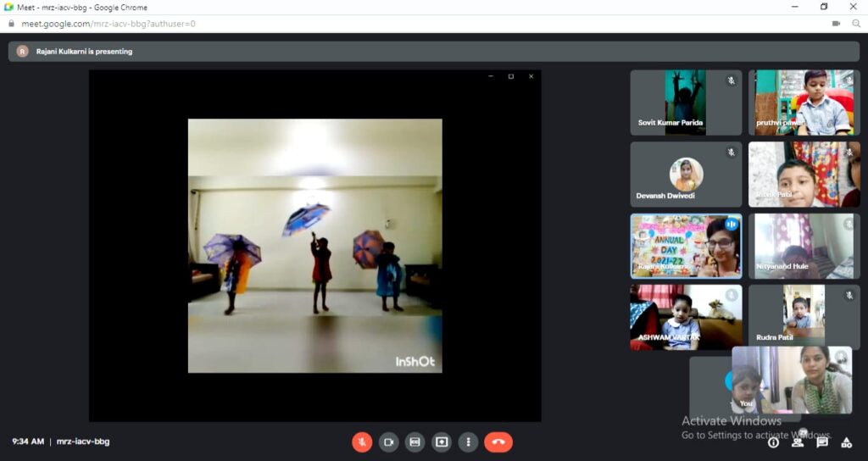Open more options menu

(x=468, y=442)
